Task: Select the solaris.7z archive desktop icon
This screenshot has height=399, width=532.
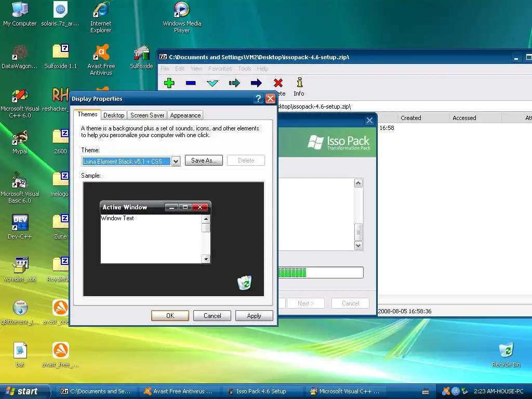Action: (60, 14)
